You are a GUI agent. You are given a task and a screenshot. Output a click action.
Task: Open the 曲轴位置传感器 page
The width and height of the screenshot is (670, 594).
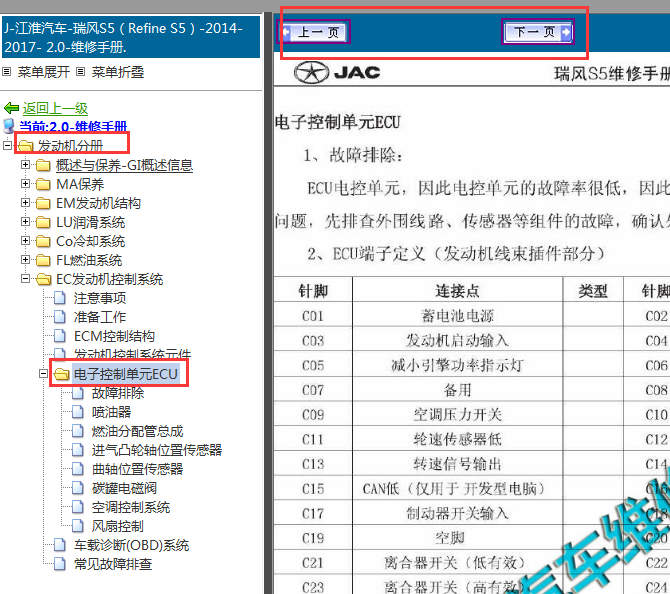138,469
